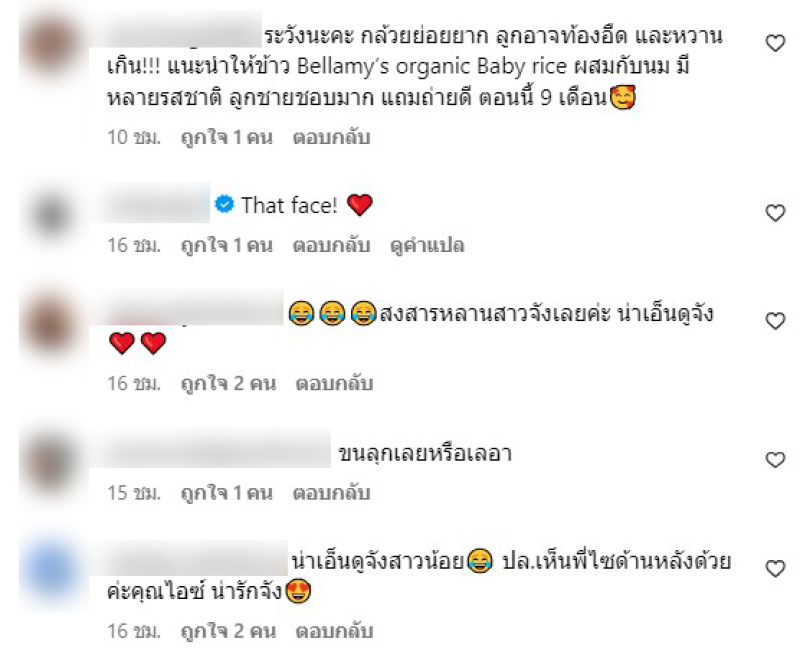Reply to the สงสารหลานสาว comment
The height and width of the screenshot is (658, 800).
334,384
